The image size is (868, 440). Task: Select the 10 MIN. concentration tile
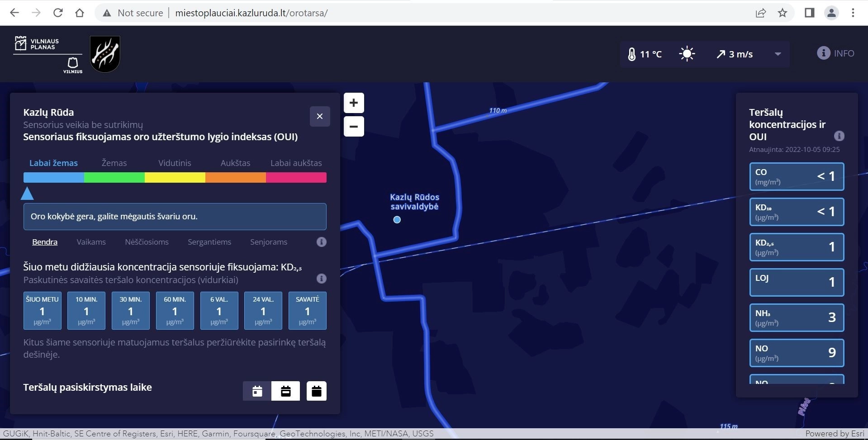(86, 311)
